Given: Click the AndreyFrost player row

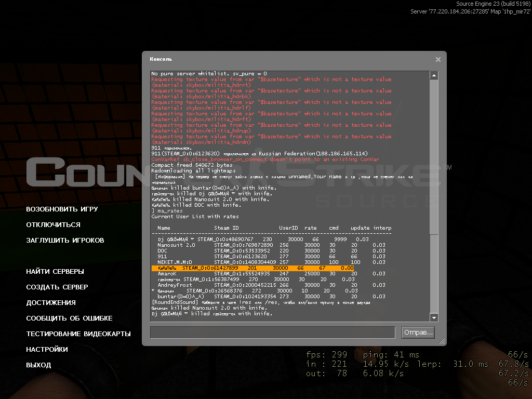Looking at the screenshot, I should [271, 285].
